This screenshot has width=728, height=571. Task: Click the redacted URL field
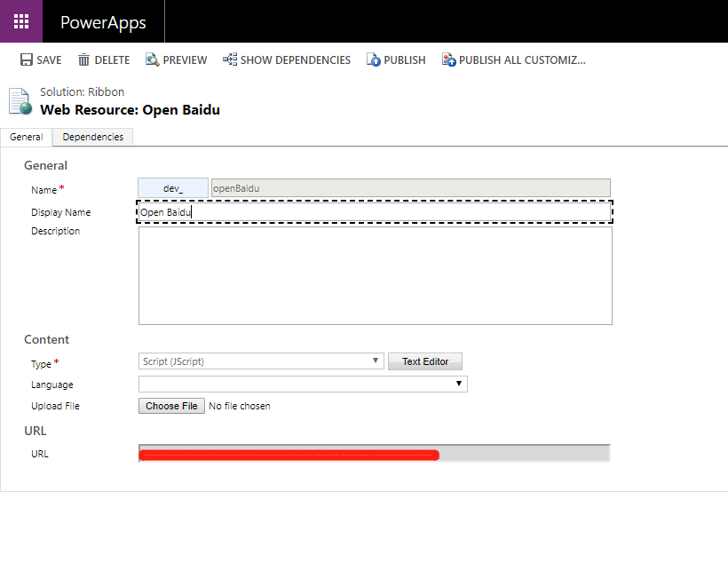coord(375,454)
